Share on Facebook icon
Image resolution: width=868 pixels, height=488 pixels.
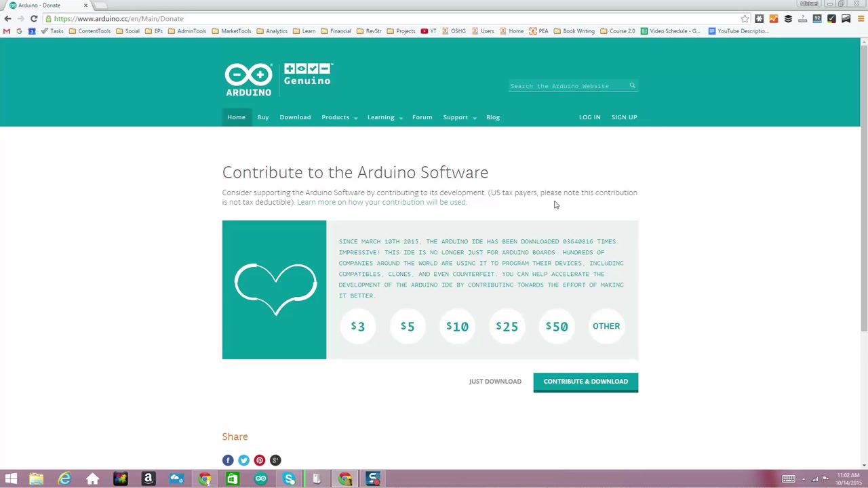[x=228, y=460]
